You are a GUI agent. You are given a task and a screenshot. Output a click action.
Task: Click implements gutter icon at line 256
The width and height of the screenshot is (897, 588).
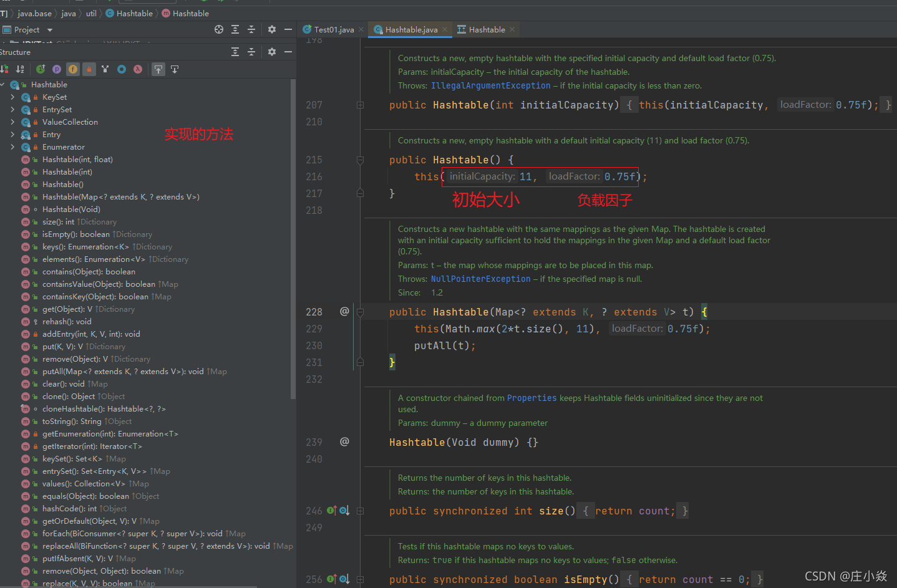[332, 579]
